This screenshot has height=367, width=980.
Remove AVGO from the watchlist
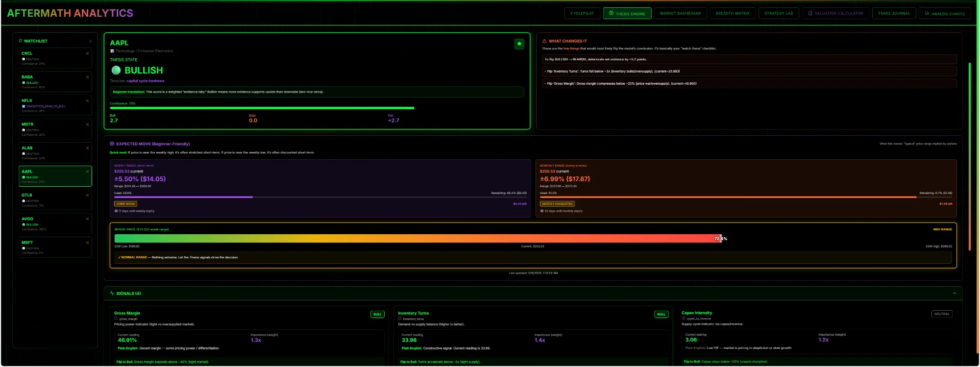coord(88,219)
